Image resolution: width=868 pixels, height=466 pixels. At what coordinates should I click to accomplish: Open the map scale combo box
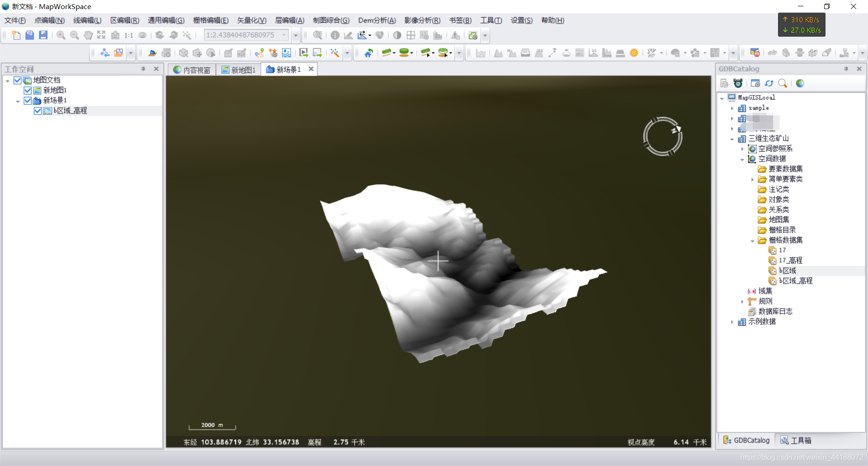[x=246, y=35]
